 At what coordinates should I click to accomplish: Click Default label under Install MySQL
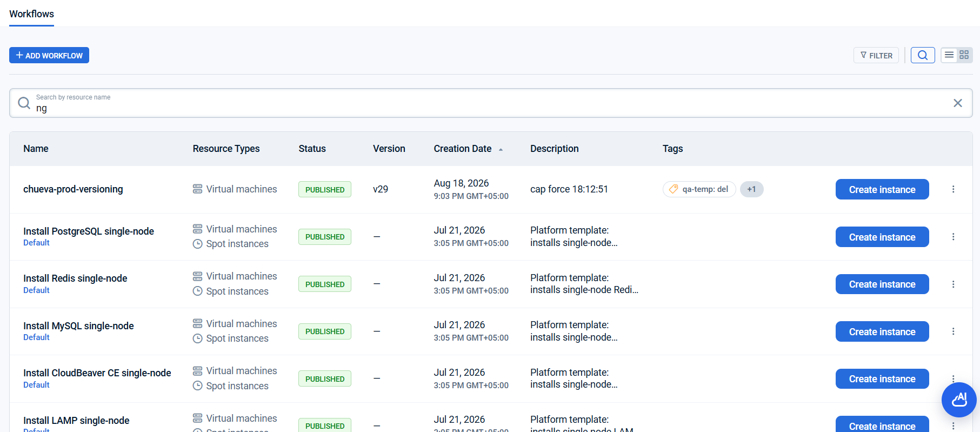pos(36,337)
